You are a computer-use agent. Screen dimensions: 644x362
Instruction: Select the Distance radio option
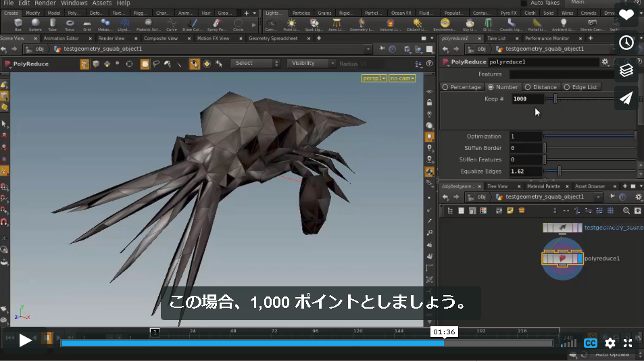[541, 87]
